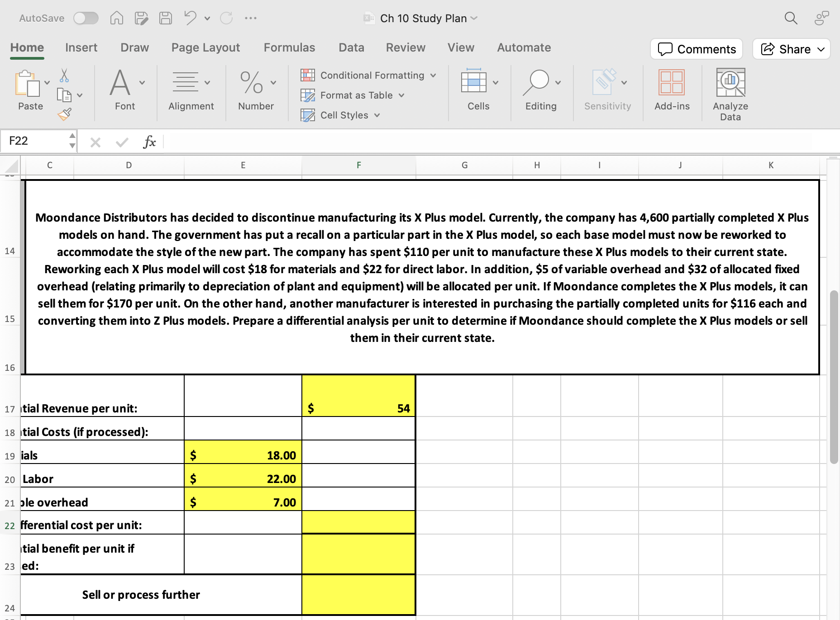Select row 22 header
This screenshot has height=620, width=840.
(10, 525)
